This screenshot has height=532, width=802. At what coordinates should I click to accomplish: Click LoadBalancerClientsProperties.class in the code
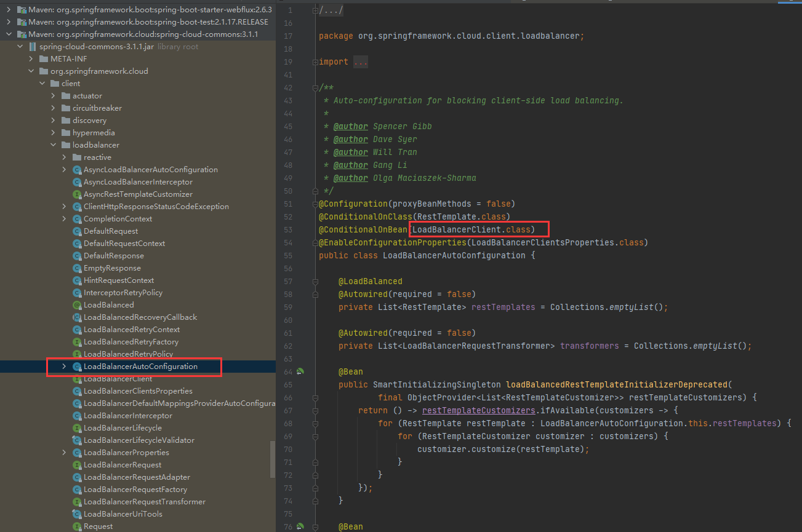558,242
